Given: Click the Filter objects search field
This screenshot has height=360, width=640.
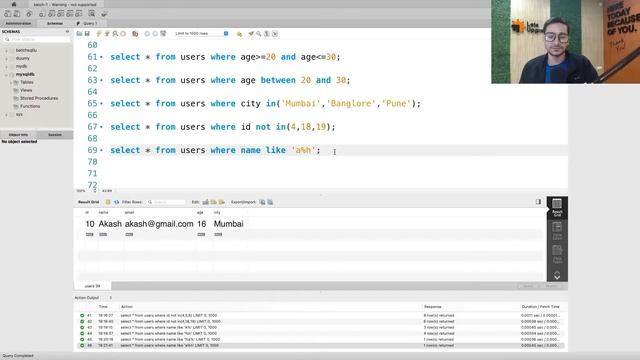Looking at the screenshot, I should (x=37, y=40).
